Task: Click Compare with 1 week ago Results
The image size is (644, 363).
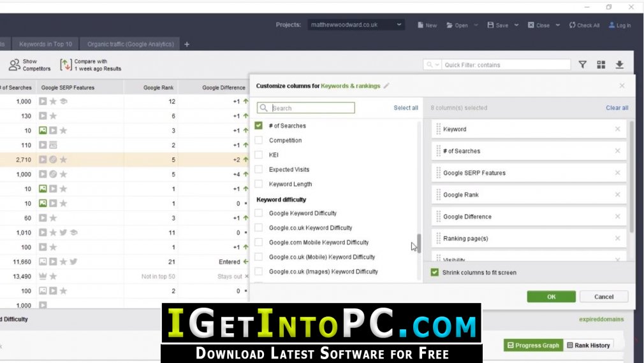Action: click(91, 65)
